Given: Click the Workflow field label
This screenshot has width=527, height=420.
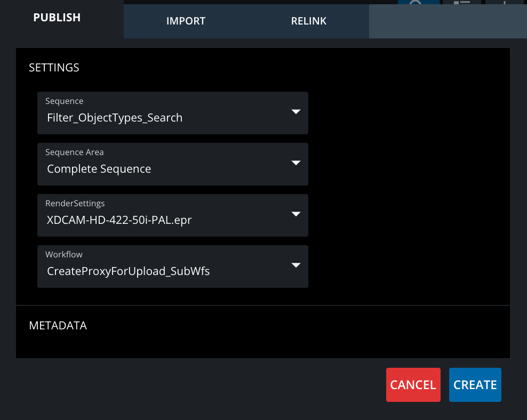Looking at the screenshot, I should point(64,255).
